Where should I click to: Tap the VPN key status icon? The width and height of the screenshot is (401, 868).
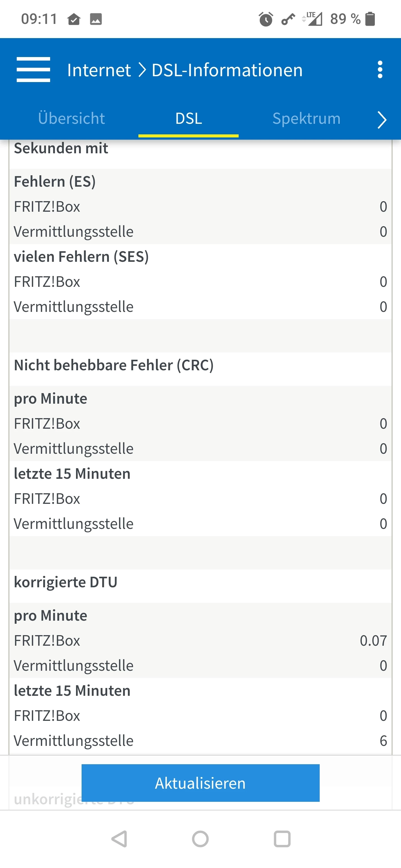coord(288,19)
